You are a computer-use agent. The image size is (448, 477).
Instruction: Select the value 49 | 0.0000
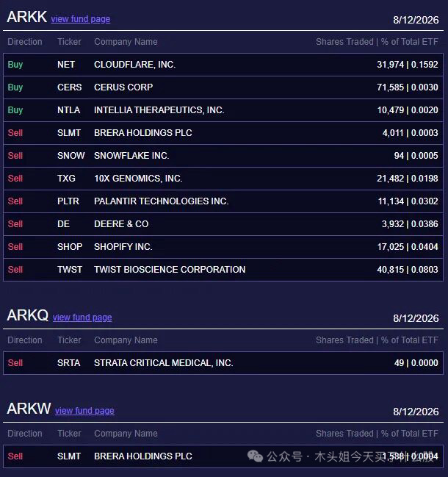coord(416,363)
